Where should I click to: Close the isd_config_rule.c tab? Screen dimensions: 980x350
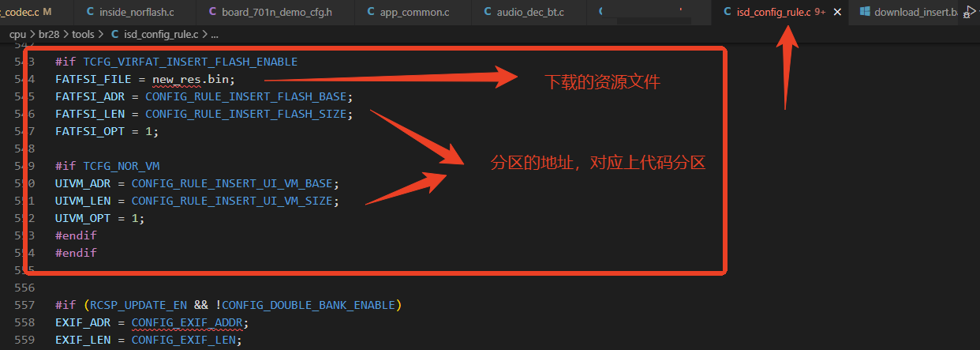(838, 12)
